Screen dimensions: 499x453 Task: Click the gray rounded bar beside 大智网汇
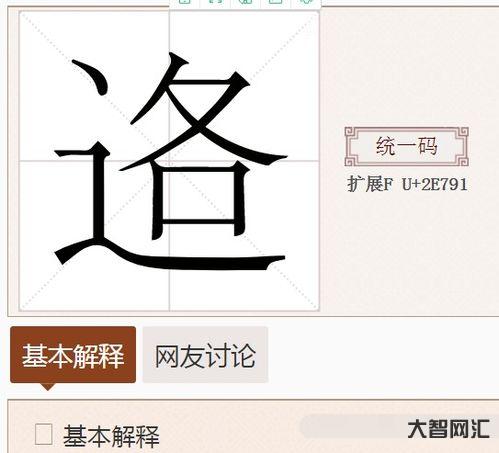coord(352,427)
